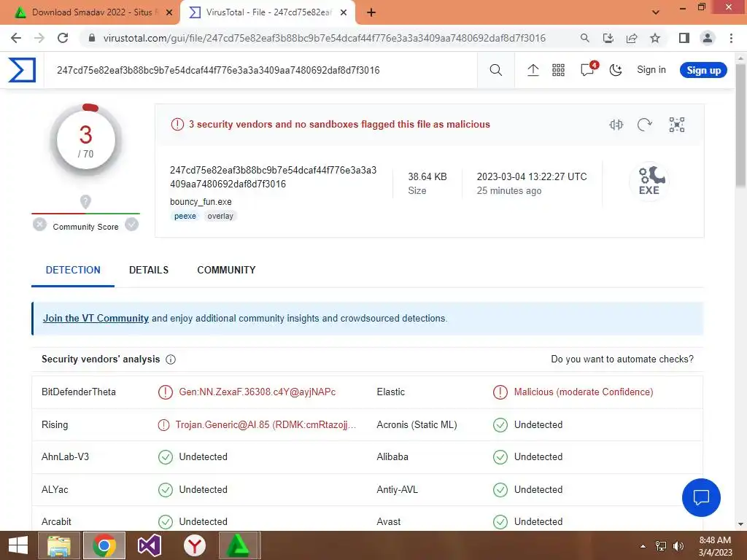Click the Security vendors' analysis info icon
The width and height of the screenshot is (747, 560).
click(x=171, y=359)
